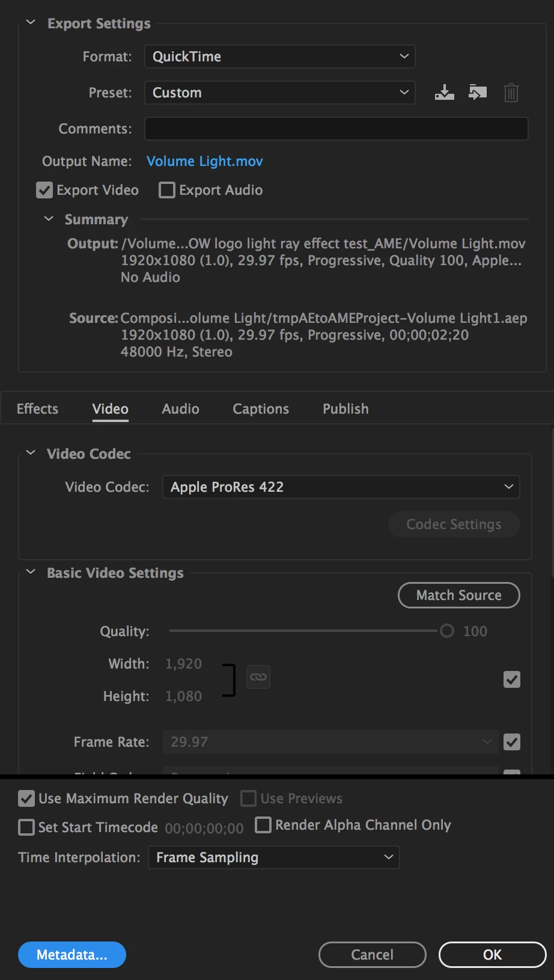The image size is (554, 980).
Task: Collapse the Basic Video Settings section
Action: coord(31,572)
